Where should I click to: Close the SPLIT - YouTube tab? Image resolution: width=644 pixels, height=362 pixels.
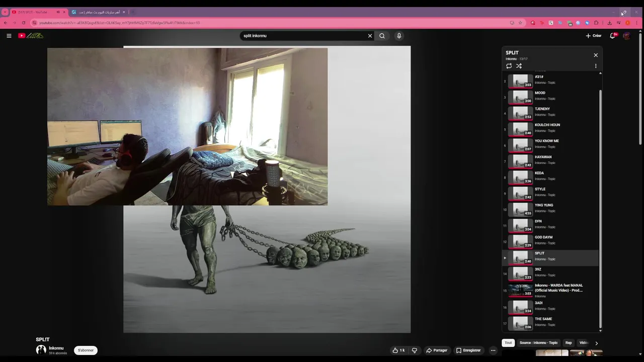(x=64, y=12)
